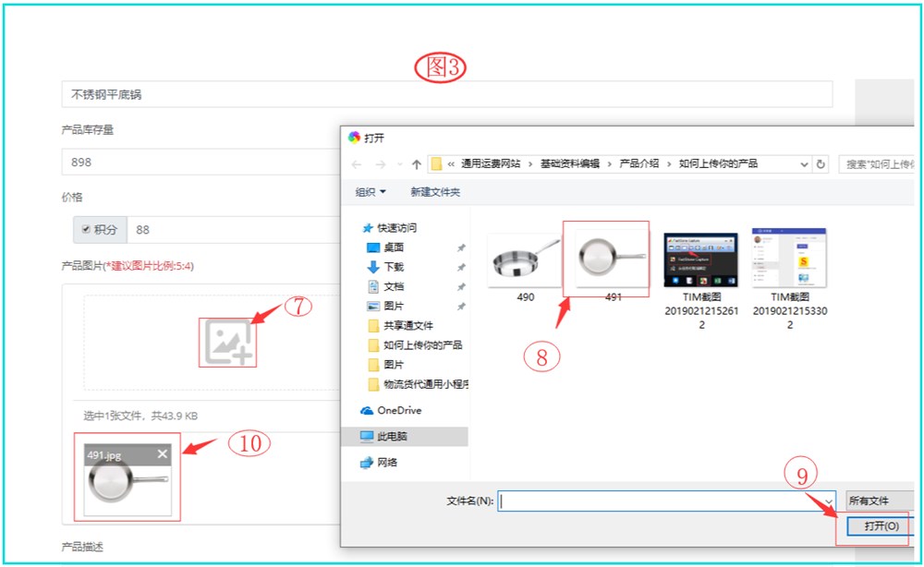Go up one folder level with the up arrow
Image resolution: width=924 pixels, height=567 pixels.
[417, 164]
